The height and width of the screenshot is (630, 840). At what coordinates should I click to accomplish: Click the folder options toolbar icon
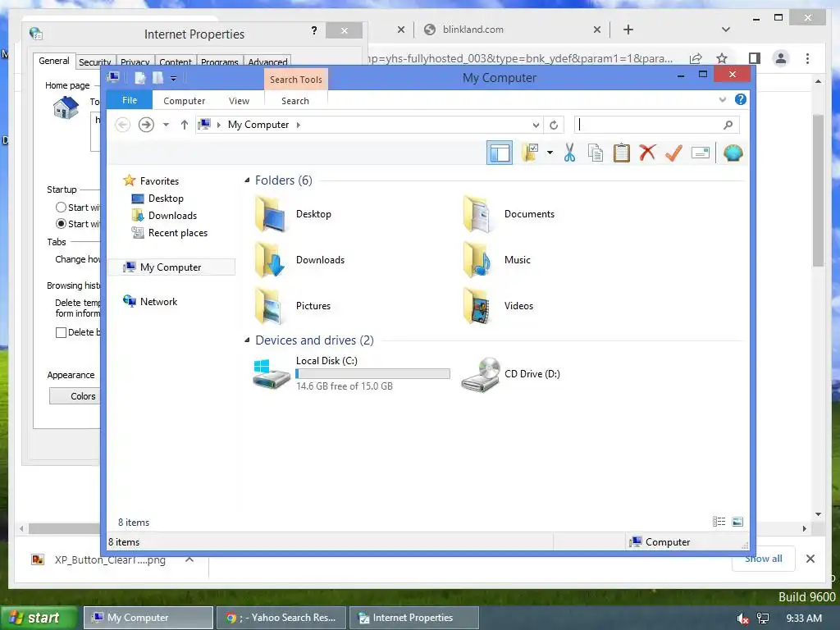pos(531,153)
